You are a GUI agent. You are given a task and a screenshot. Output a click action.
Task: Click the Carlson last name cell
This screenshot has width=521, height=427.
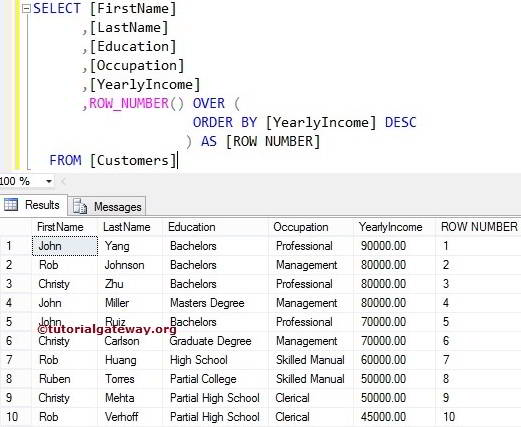[130, 341]
